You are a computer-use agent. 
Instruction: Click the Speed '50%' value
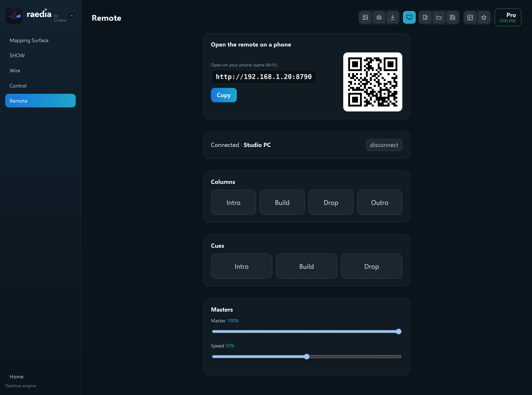point(230,346)
